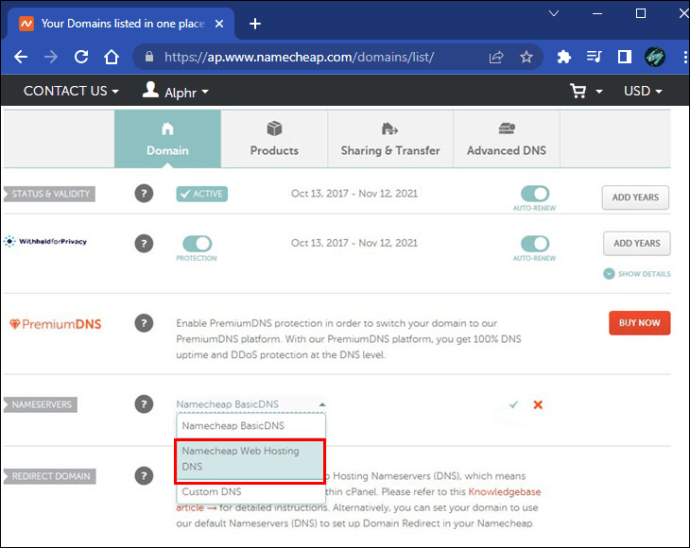
Task: Click the Show Details link
Action: pos(644,274)
